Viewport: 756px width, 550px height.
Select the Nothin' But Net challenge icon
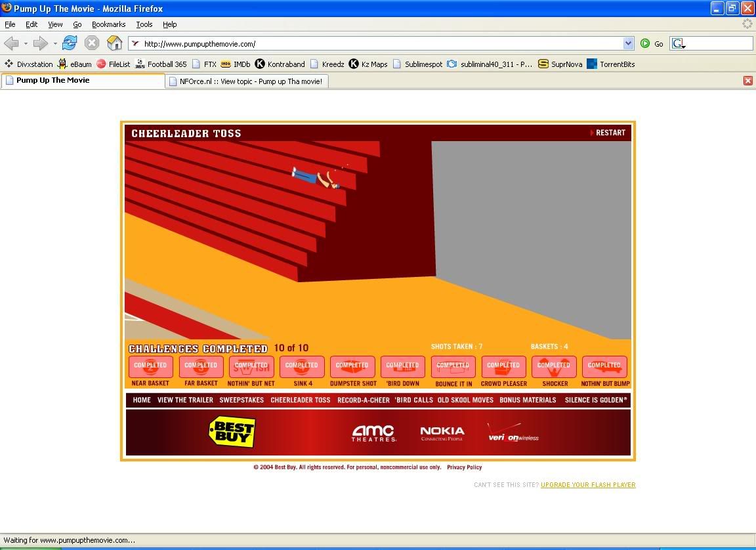[251, 367]
